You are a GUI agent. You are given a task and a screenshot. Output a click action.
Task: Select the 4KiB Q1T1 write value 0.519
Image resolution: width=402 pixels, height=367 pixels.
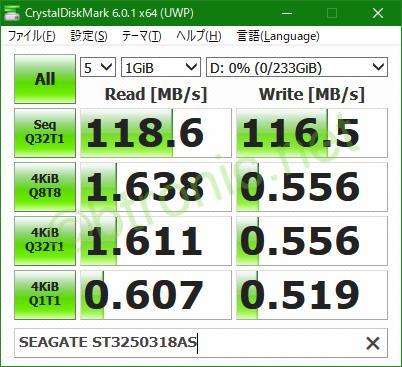click(x=312, y=295)
